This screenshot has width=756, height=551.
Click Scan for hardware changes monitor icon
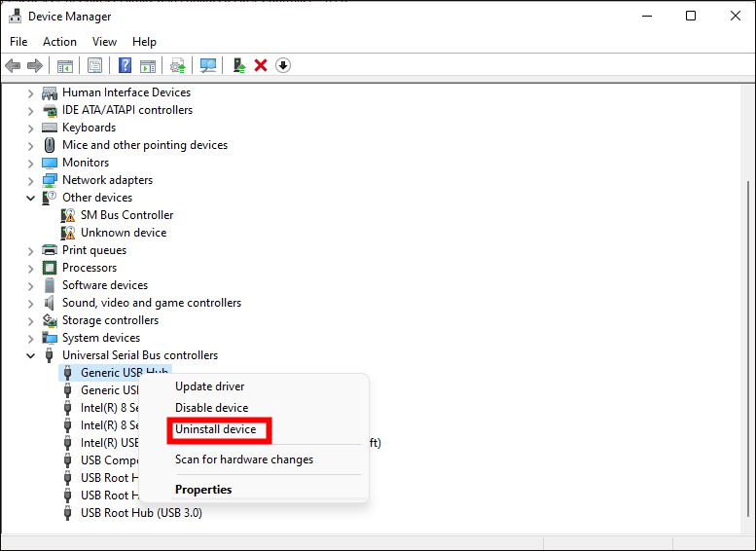pos(207,65)
